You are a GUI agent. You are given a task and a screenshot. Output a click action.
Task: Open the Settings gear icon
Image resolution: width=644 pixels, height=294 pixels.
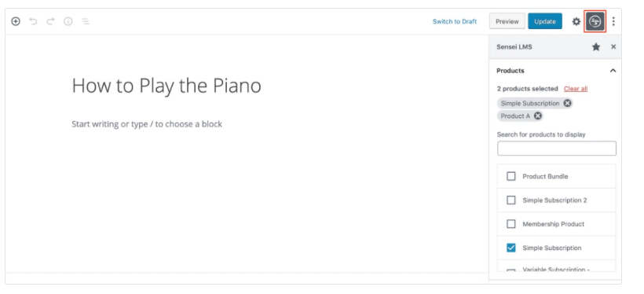click(x=576, y=21)
